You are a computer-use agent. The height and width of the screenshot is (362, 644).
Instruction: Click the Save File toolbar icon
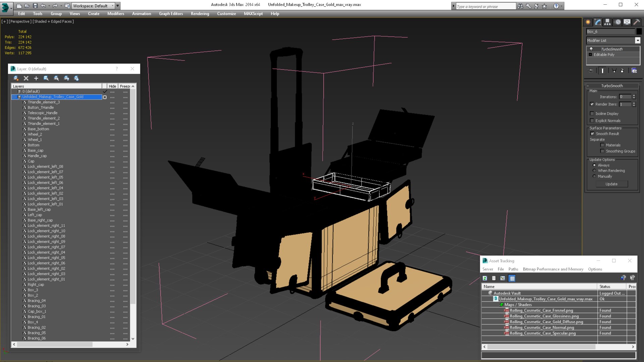pos(35,6)
